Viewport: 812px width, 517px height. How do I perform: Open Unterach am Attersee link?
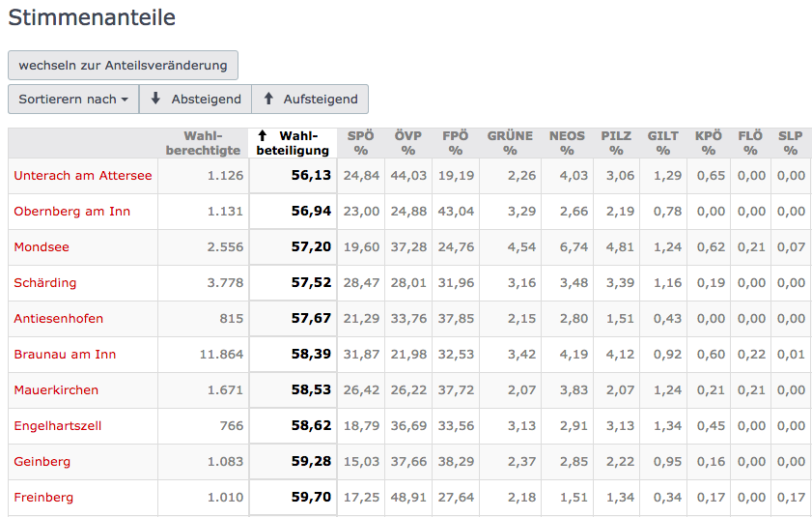click(x=83, y=176)
